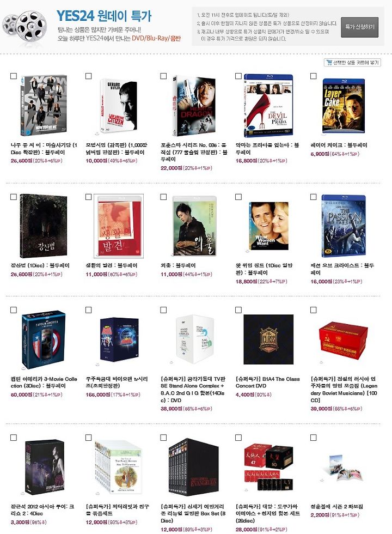Open the Passion of the Christ cover

[x=344, y=226]
